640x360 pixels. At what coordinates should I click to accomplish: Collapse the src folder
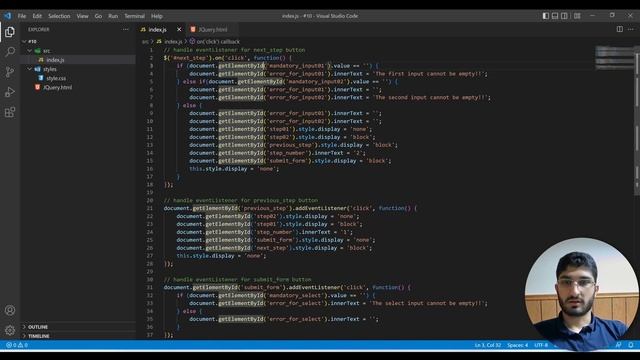click(30, 51)
